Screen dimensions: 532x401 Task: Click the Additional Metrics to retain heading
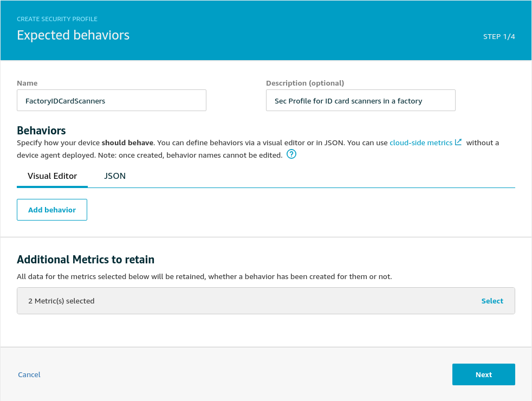pos(86,259)
